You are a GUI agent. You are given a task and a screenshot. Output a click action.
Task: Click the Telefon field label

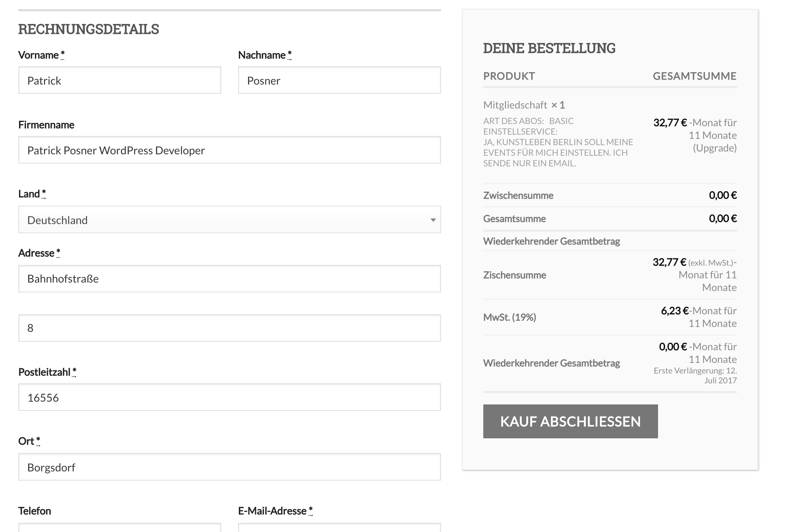pos(35,511)
